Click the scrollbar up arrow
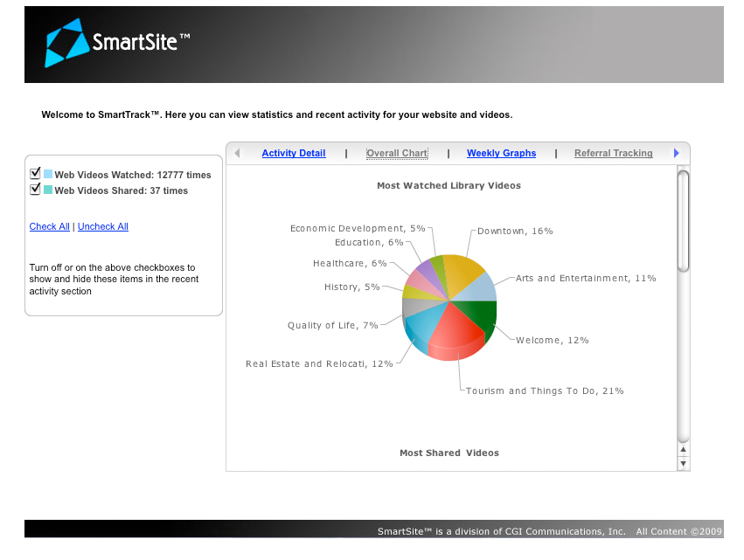The height and width of the screenshot is (560, 744). pyautogui.click(x=684, y=450)
